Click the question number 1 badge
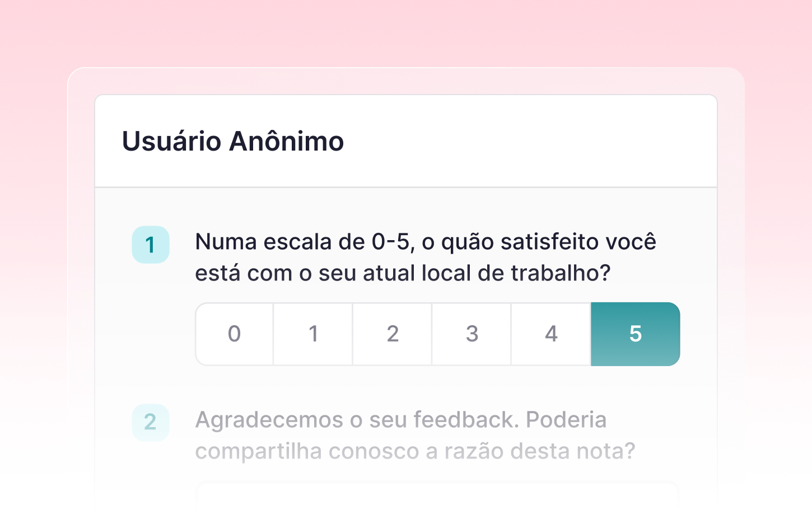Image resolution: width=812 pixels, height=515 pixels. click(150, 245)
